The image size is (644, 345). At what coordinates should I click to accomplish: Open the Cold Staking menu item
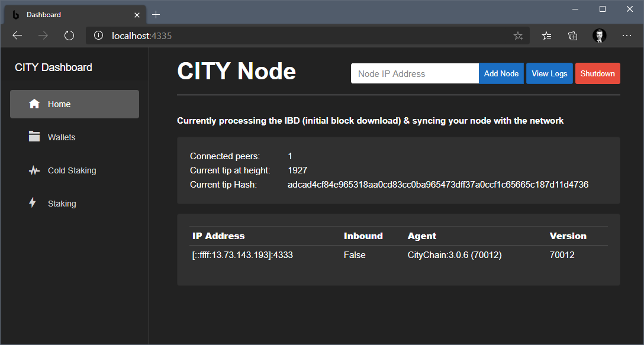tap(75, 170)
